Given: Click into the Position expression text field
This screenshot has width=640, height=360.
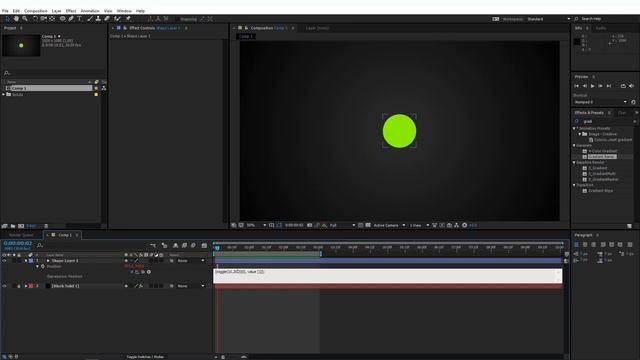Looking at the screenshot, I should click(388, 276).
